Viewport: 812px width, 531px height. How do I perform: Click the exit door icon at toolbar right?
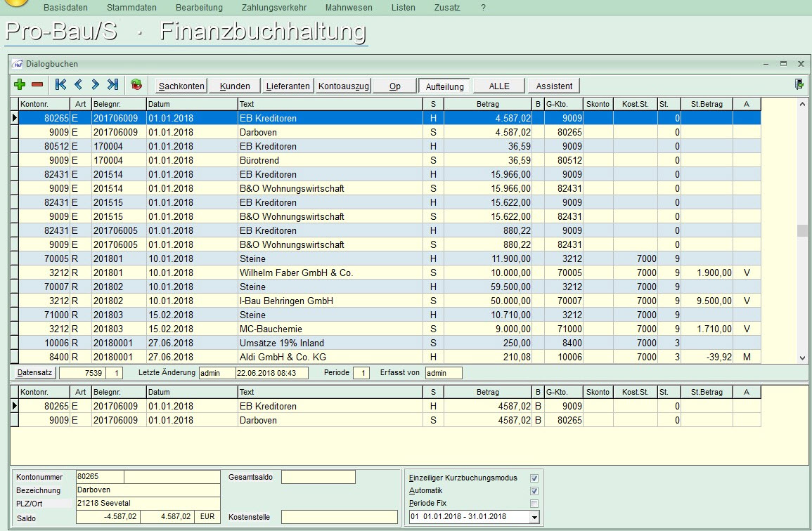coord(799,84)
